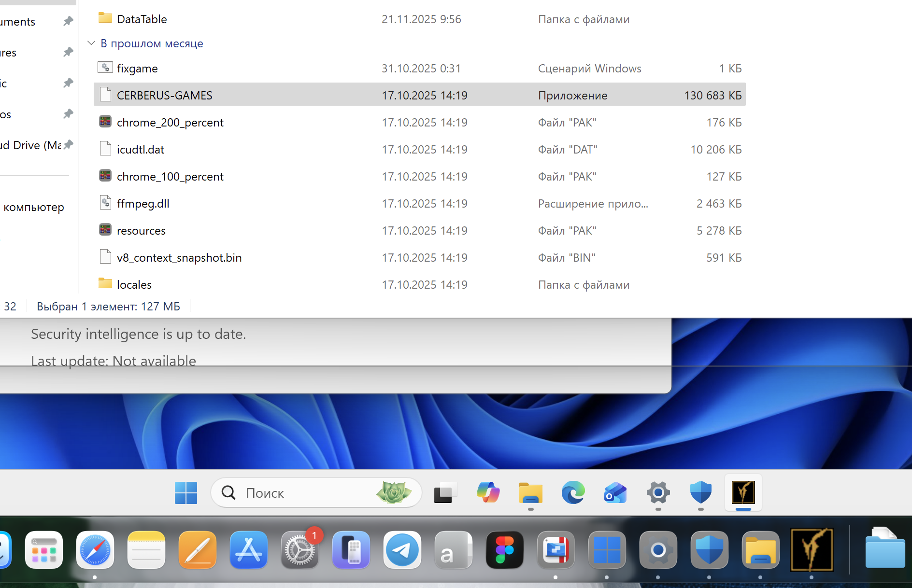Click the Windows Start button

pos(185,493)
